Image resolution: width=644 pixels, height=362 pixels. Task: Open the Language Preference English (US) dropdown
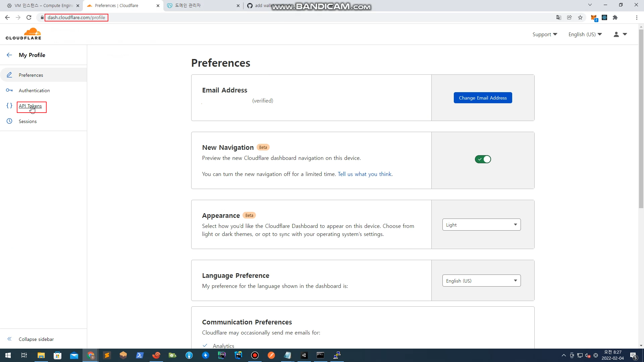click(x=481, y=281)
